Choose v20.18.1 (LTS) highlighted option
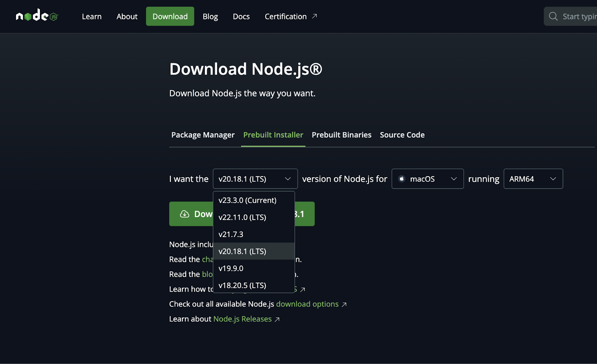Screen dimensions: 597x364 254,251
